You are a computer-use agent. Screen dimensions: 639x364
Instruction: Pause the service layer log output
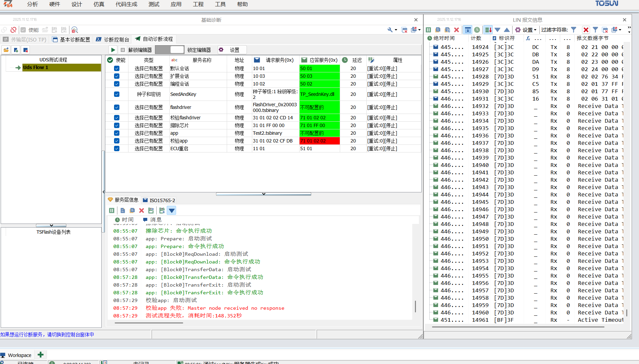tap(111, 210)
